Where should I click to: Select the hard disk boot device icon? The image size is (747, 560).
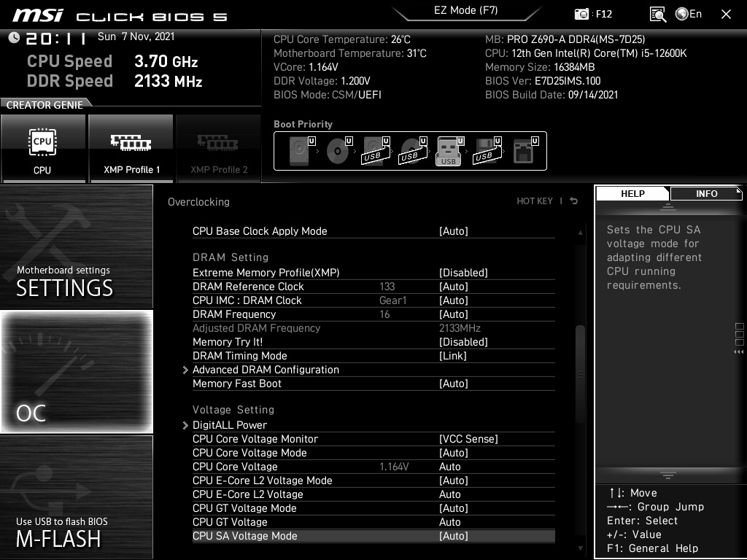[x=301, y=151]
